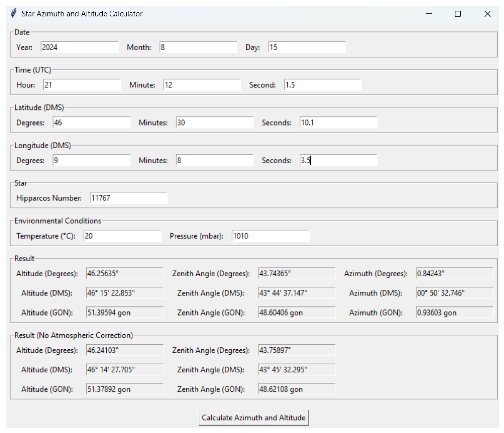Select the Latitude Seconds field
504x433 pixels.
(338, 122)
